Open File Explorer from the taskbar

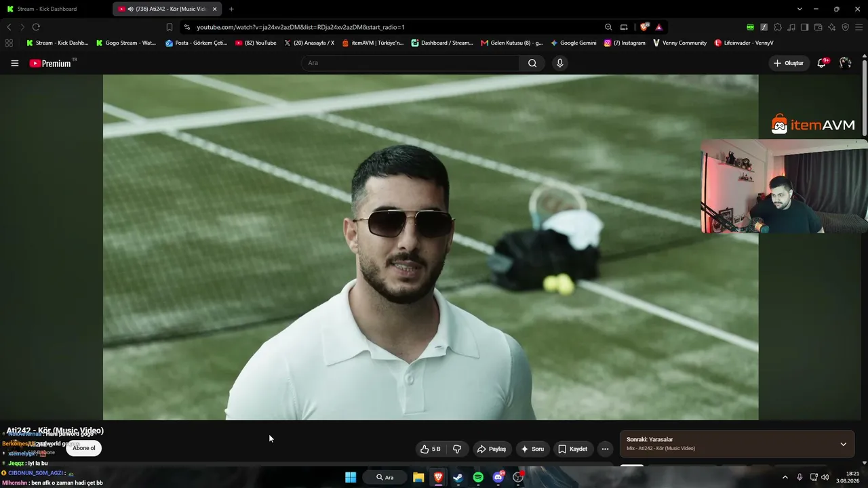point(418,477)
